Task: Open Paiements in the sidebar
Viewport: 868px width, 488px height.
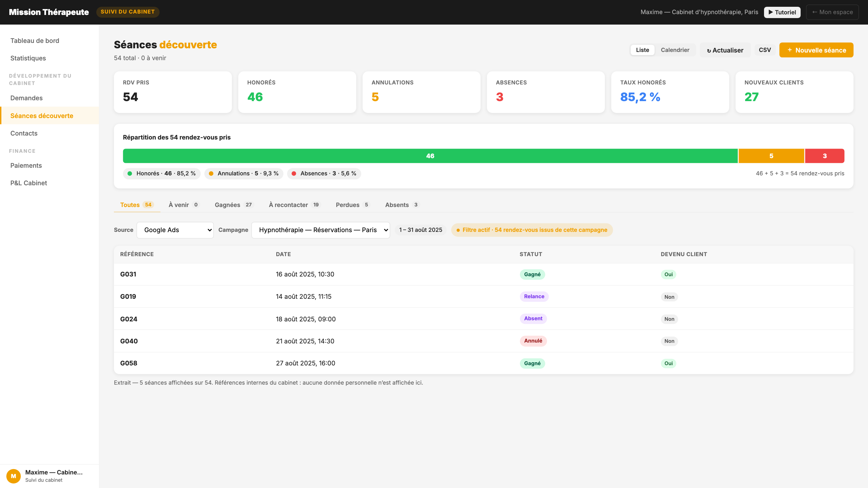Action: [49, 165]
